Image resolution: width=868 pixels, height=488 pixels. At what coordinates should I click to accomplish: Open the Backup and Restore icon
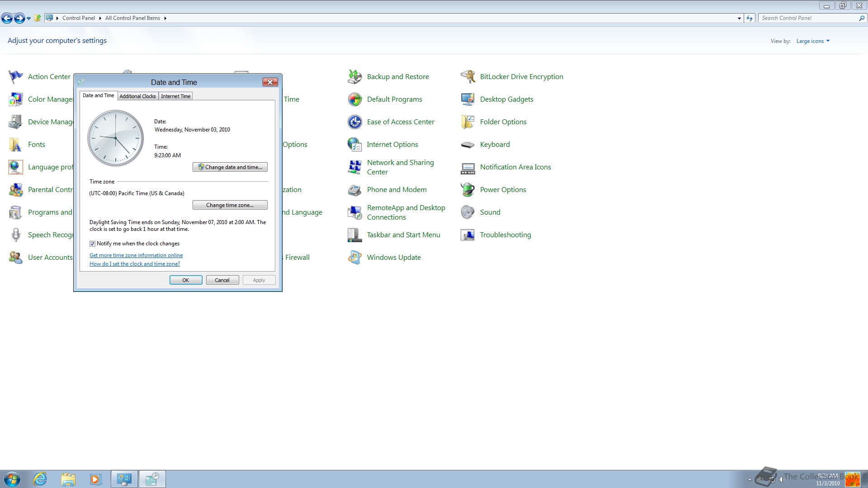click(x=355, y=77)
